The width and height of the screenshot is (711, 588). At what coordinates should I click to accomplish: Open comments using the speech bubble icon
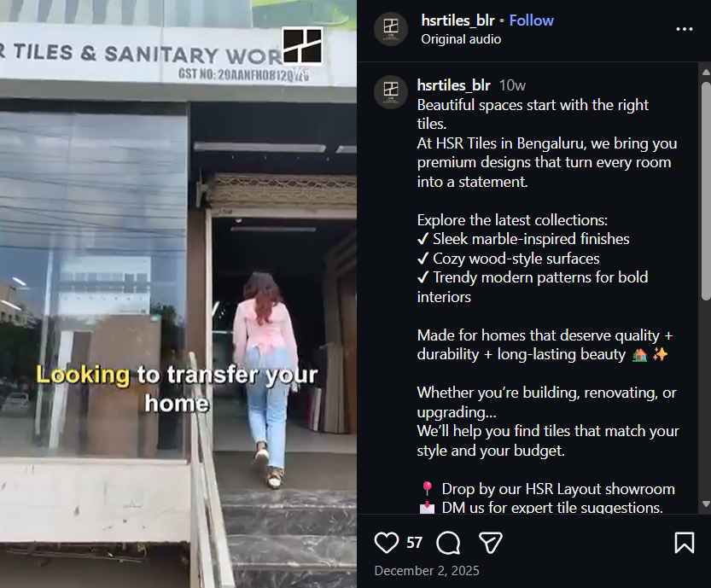coord(448,542)
